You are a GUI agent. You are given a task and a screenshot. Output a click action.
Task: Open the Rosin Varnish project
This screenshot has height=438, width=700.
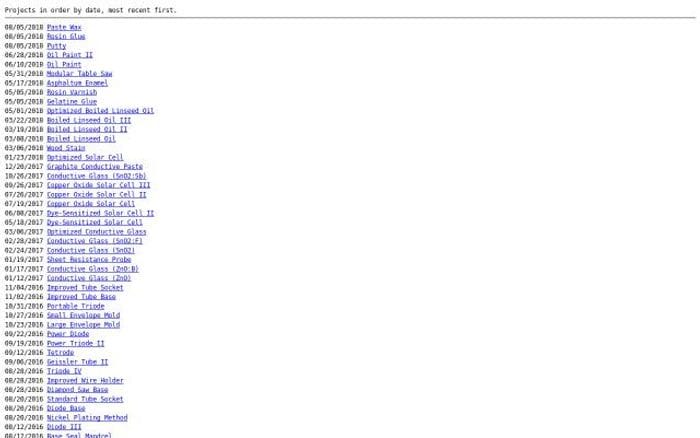coord(71,92)
